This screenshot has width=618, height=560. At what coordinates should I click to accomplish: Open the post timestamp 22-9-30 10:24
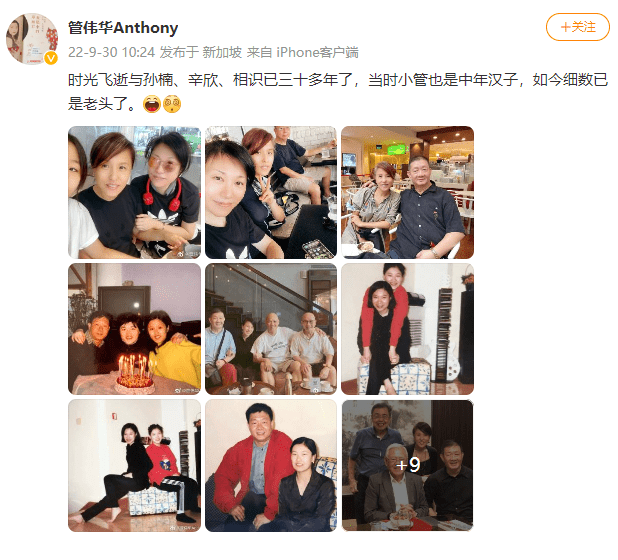click(x=112, y=52)
